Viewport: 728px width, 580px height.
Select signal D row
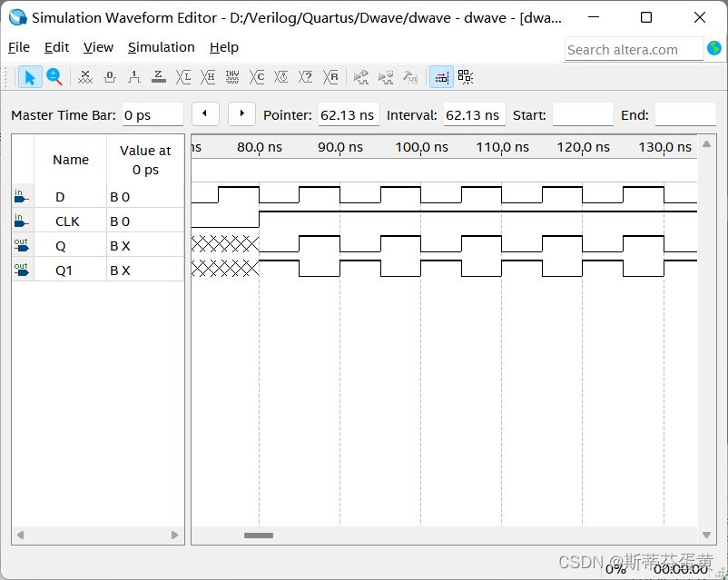point(98,196)
